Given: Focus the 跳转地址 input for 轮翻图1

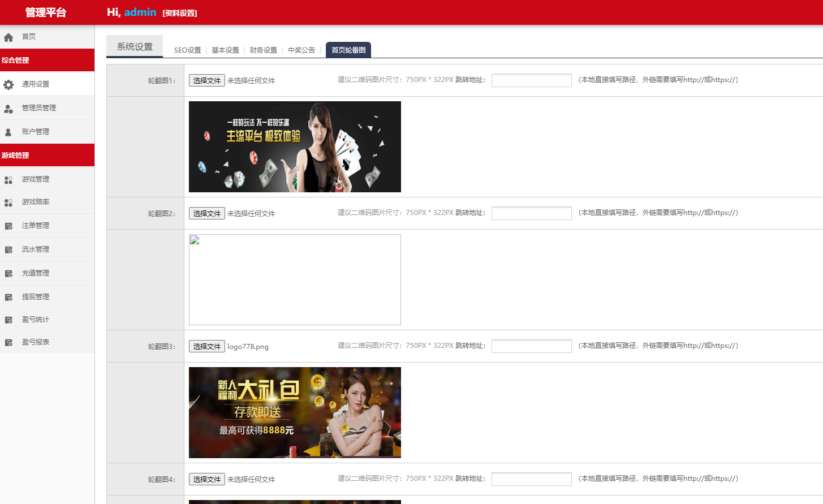Looking at the screenshot, I should pyautogui.click(x=531, y=80).
